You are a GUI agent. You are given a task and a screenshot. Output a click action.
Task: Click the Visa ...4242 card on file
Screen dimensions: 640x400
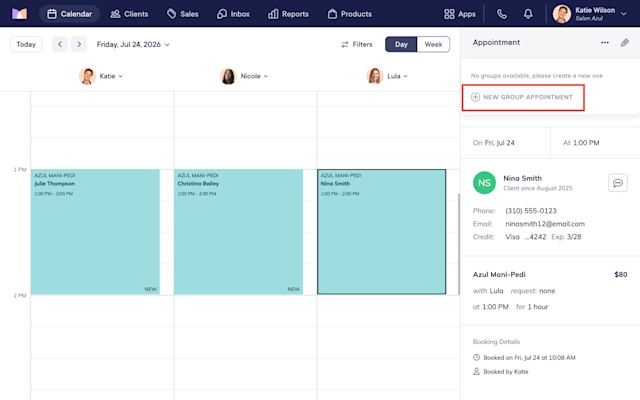[526, 237]
